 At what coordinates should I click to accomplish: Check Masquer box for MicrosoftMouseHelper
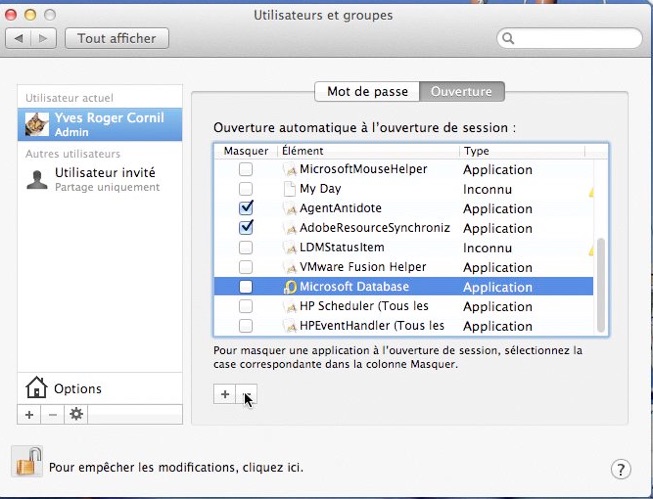tap(246, 169)
